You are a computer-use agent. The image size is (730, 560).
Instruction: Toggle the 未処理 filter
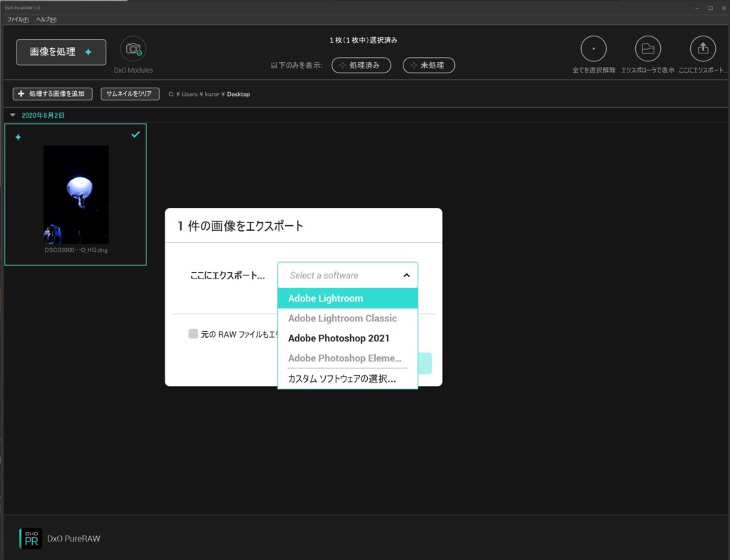tap(428, 65)
